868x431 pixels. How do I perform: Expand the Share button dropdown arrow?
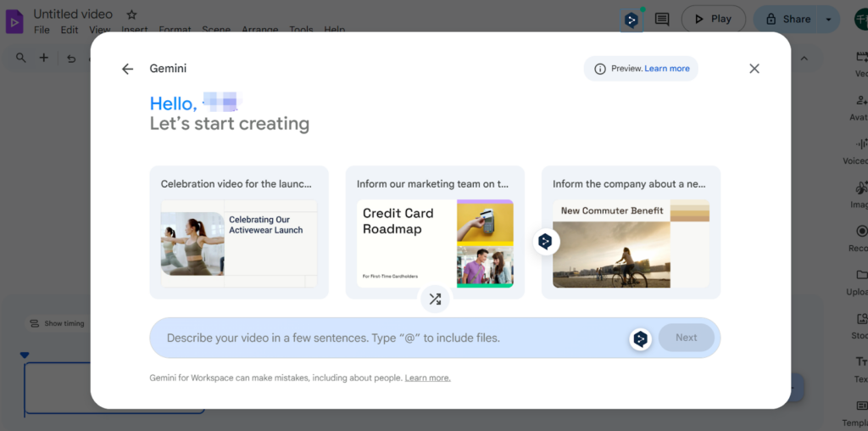pos(828,19)
